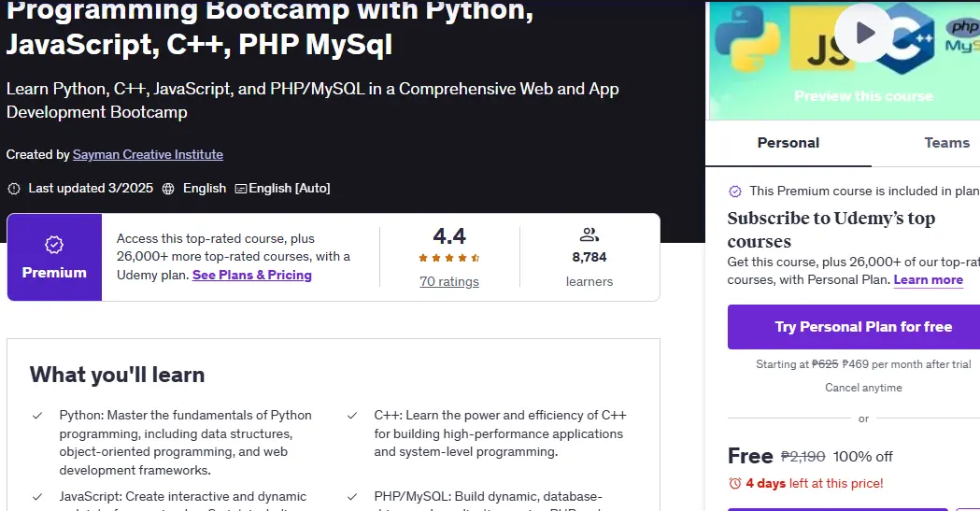This screenshot has height=511, width=980.
Task: Click the course subtitle description text
Action: [313, 101]
